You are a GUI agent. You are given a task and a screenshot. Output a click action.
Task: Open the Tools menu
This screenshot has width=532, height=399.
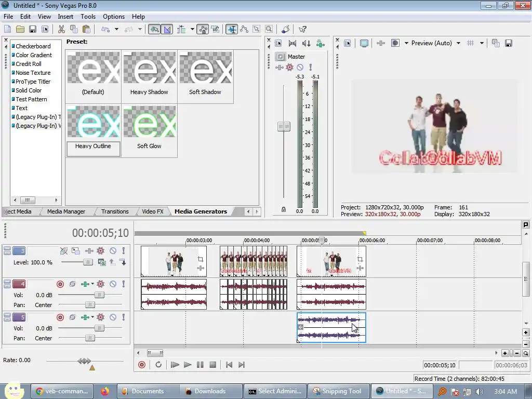88,16
